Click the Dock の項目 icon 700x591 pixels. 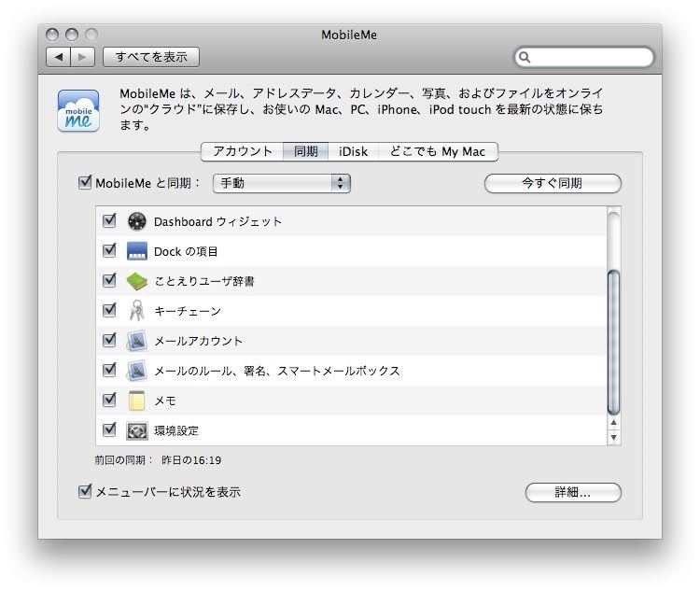pyautogui.click(x=137, y=251)
